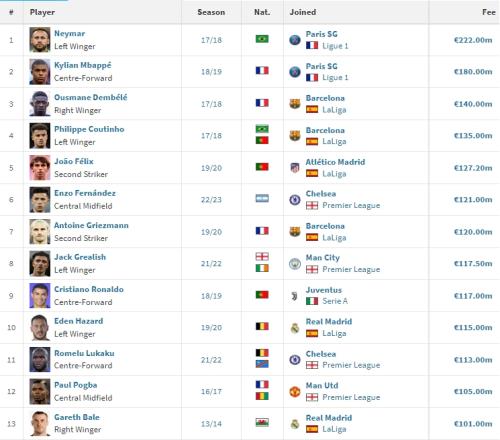Screen dimensions: 500x440
Task: Click the €222.00m fee link
Action: 473,40
